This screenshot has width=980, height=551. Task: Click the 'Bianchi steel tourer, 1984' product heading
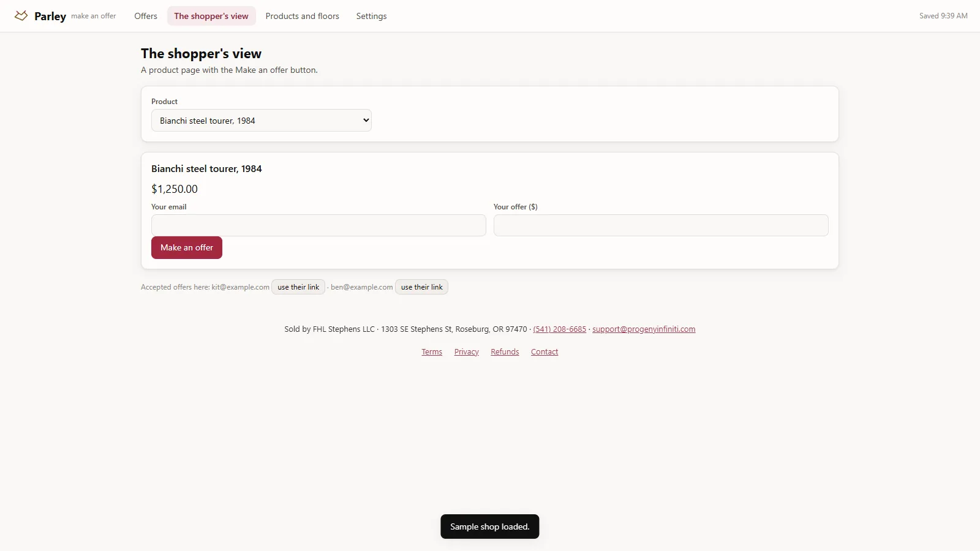click(x=206, y=169)
